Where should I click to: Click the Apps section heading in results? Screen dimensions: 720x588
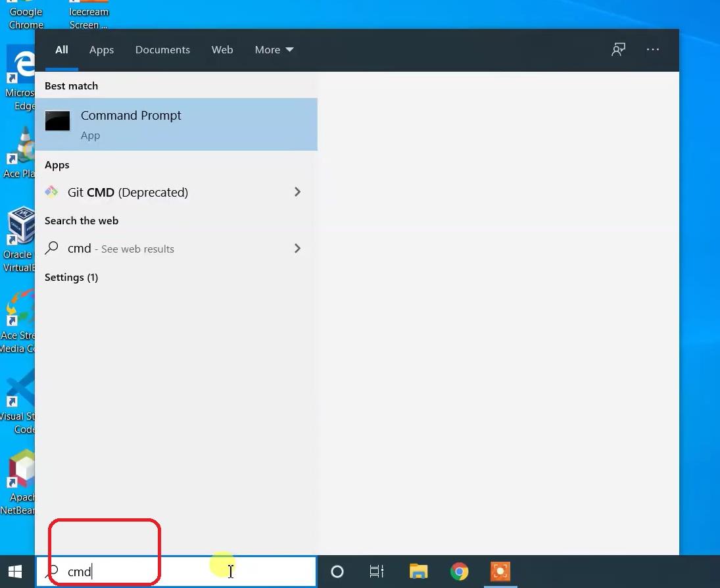point(57,165)
